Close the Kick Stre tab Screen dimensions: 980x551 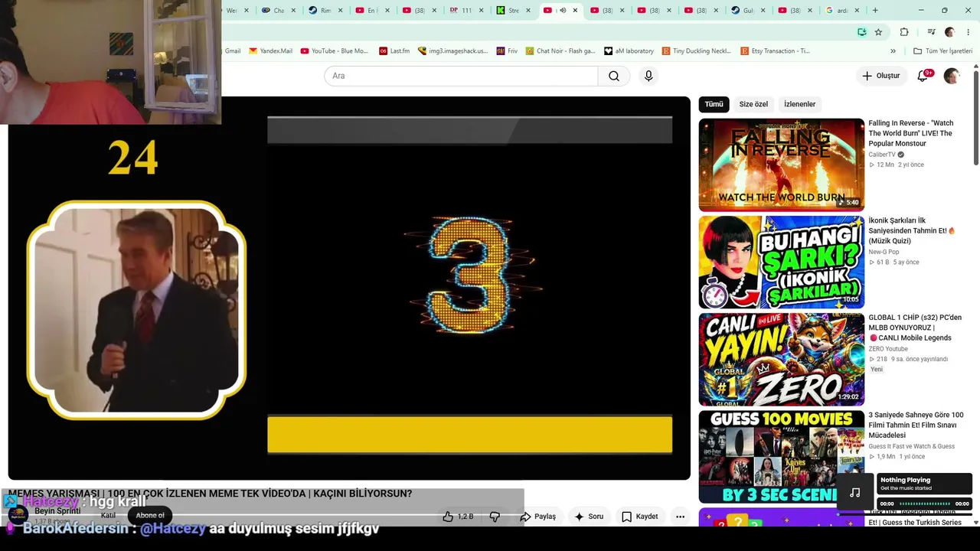click(528, 11)
